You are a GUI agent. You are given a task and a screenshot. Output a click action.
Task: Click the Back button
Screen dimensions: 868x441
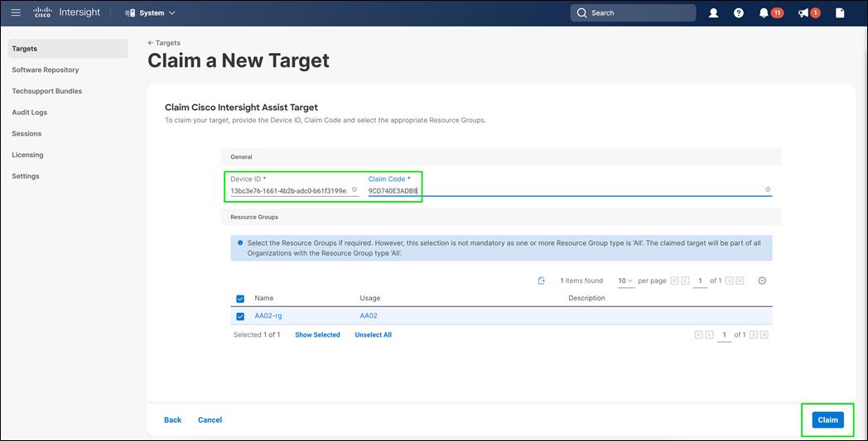[x=173, y=420]
